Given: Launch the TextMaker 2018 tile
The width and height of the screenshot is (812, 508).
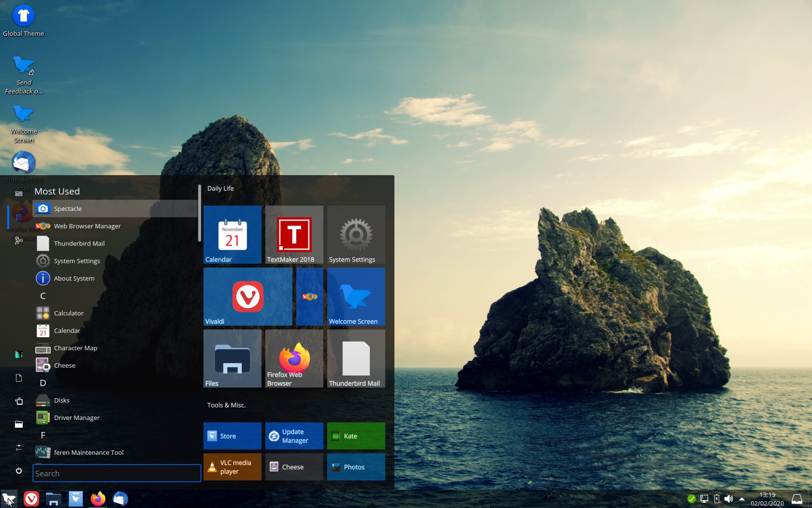Looking at the screenshot, I should (x=294, y=235).
